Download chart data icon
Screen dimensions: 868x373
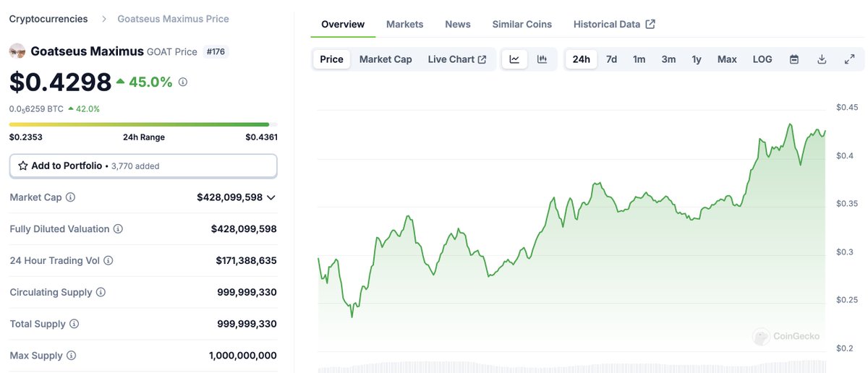(822, 59)
